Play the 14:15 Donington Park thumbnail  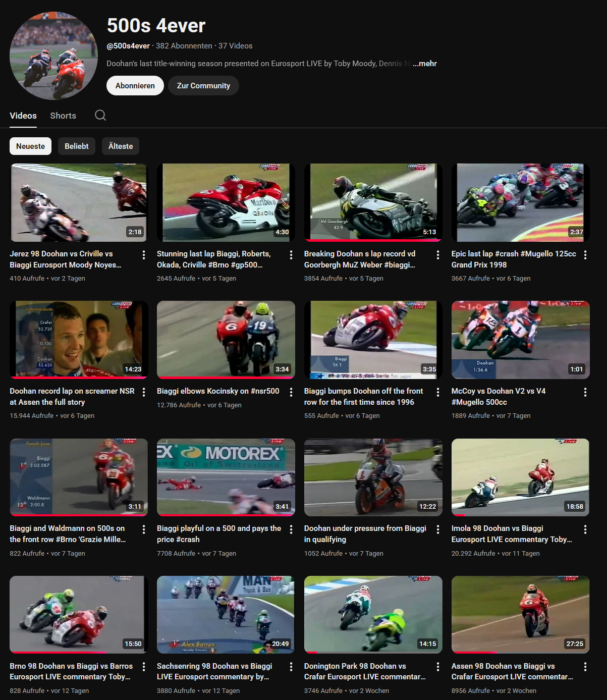(373, 615)
